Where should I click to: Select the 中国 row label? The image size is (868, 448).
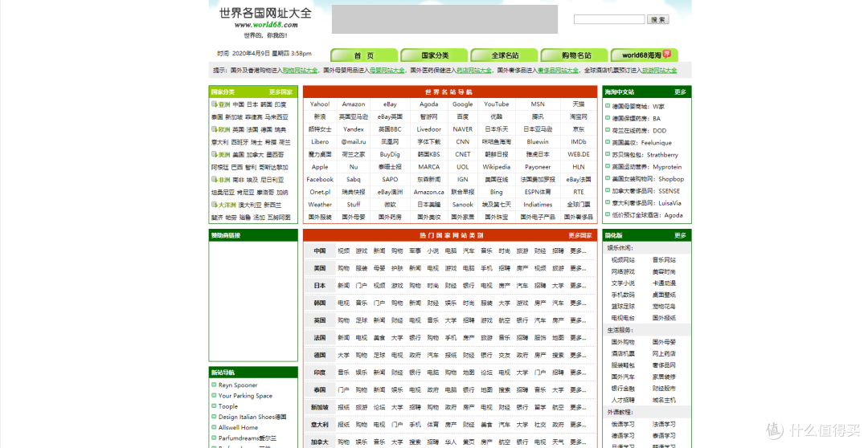tap(320, 250)
